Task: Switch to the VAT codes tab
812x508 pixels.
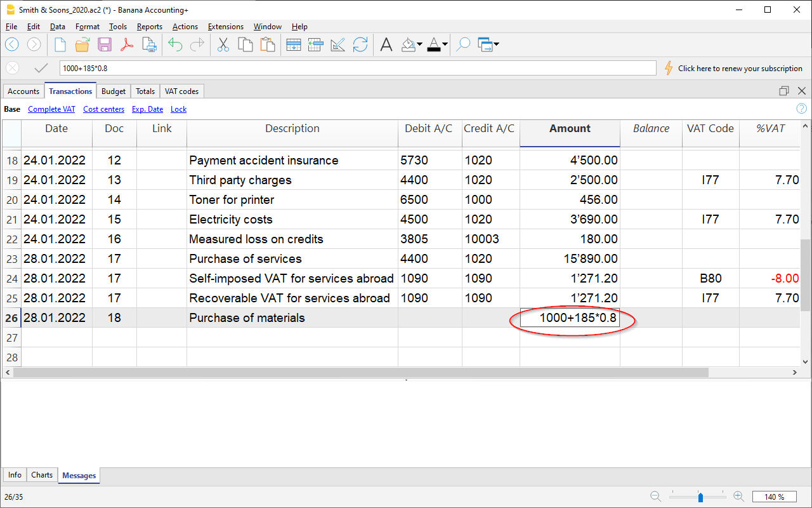Action: tap(181, 91)
